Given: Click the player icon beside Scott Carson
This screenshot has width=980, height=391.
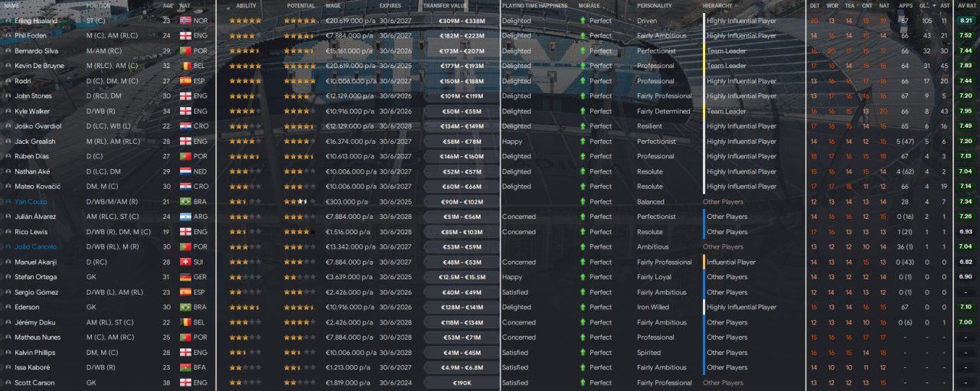Looking at the screenshot, I should (8, 383).
